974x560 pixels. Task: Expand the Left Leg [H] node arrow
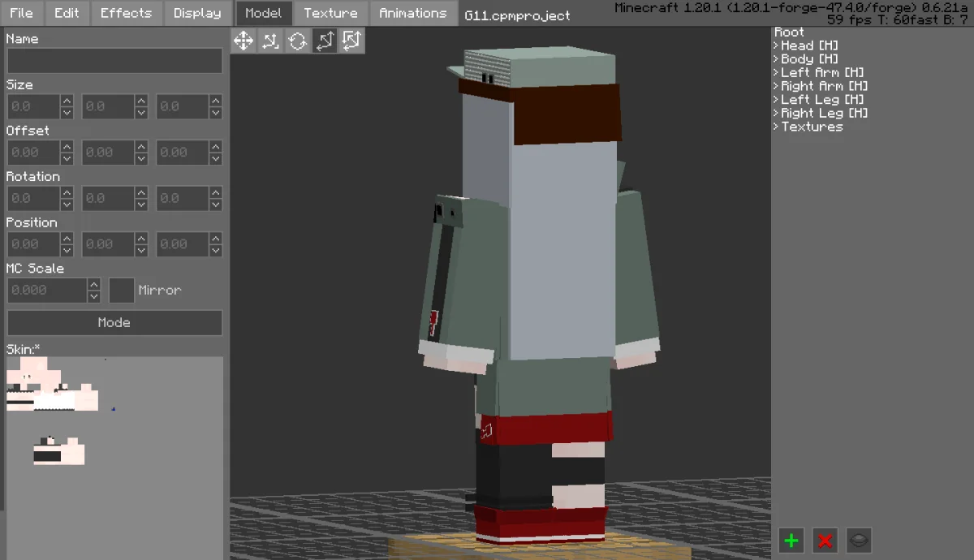pyautogui.click(x=776, y=100)
